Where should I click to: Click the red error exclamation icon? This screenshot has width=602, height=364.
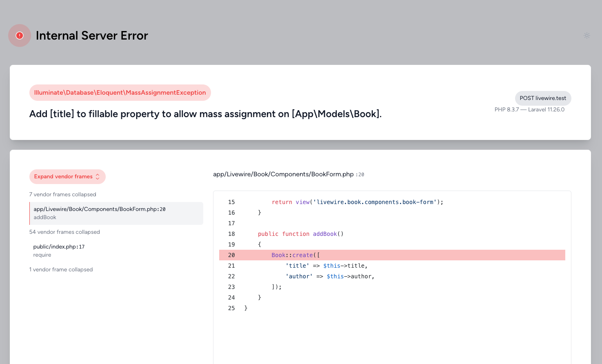[20, 36]
